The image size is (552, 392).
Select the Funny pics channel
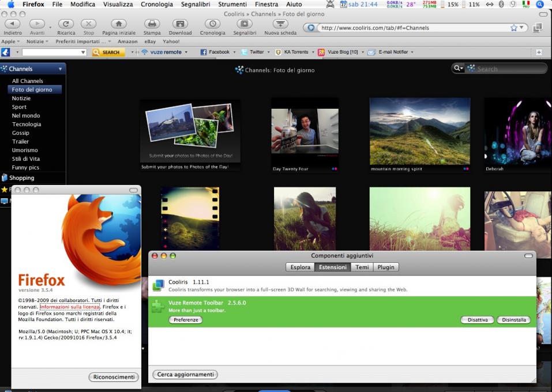25,168
